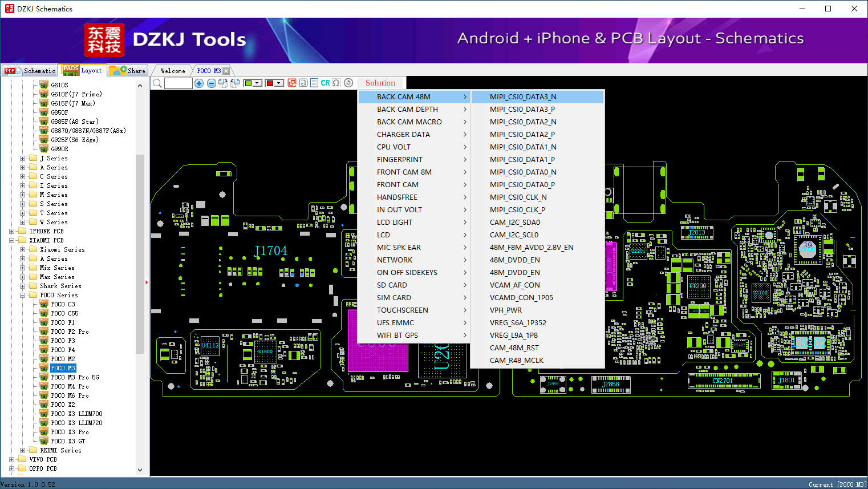
Task: Switch to the PADS Layout tab
Action: click(x=82, y=70)
